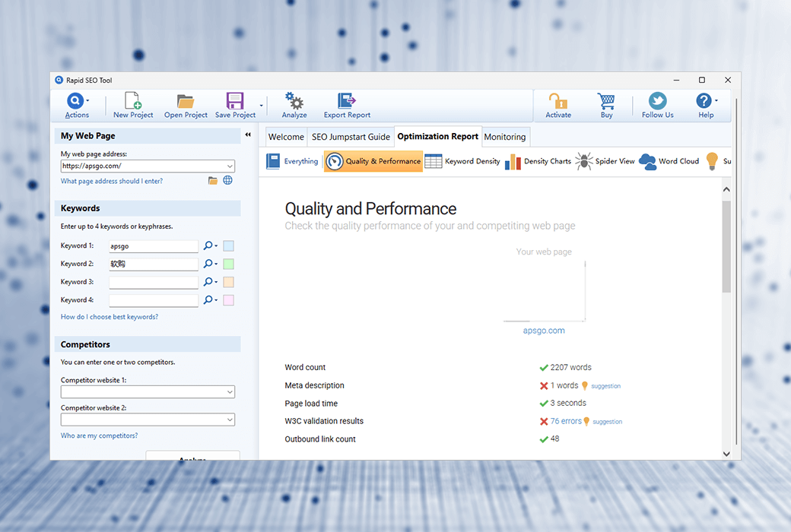This screenshot has height=532, width=791.
Task: Open the 76 errors link
Action: (x=566, y=421)
